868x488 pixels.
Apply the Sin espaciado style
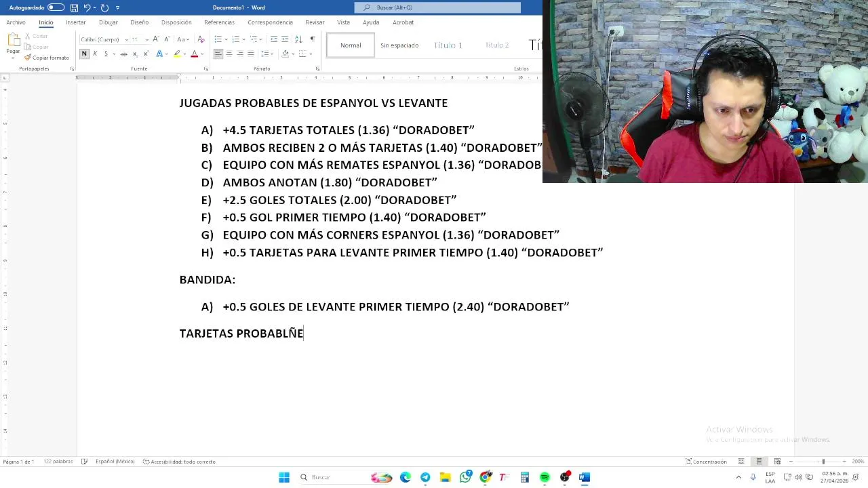[399, 45]
